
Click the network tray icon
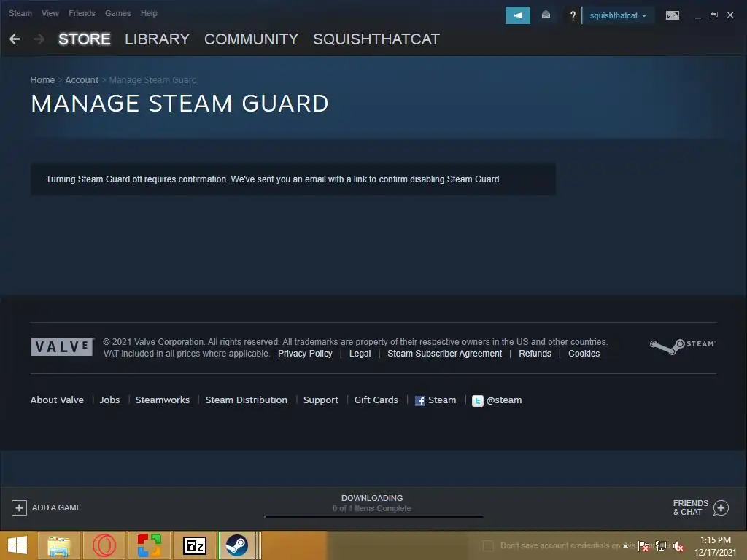(661, 545)
